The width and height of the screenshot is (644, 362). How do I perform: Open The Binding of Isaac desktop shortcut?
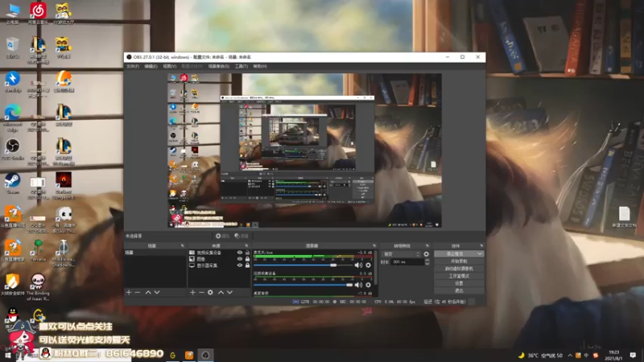point(38,287)
